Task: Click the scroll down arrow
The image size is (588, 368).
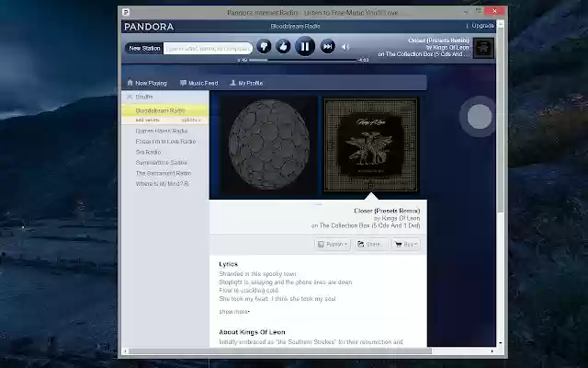Action: (500, 343)
